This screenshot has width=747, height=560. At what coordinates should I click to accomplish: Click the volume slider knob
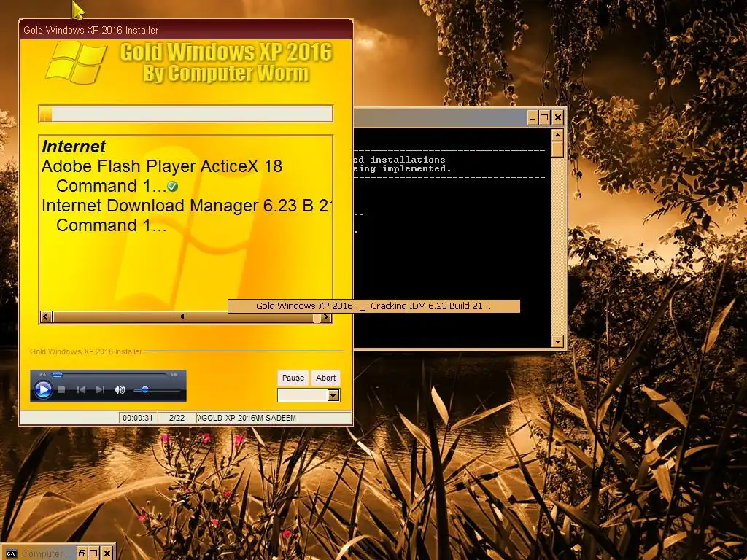pos(145,390)
